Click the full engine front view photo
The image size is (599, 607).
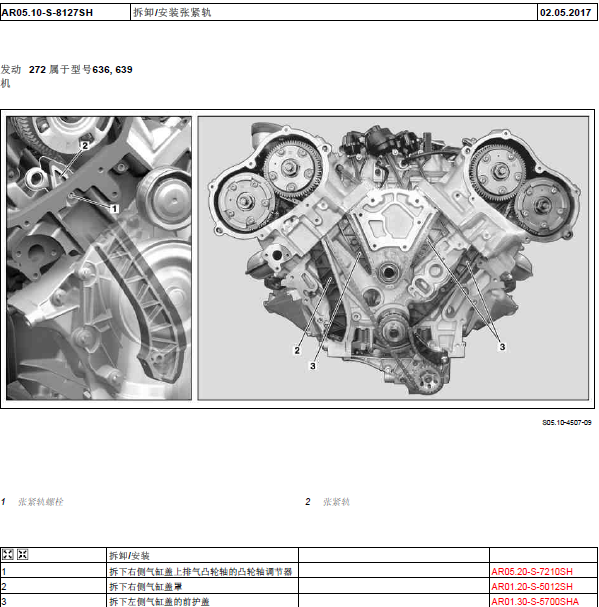(393, 258)
